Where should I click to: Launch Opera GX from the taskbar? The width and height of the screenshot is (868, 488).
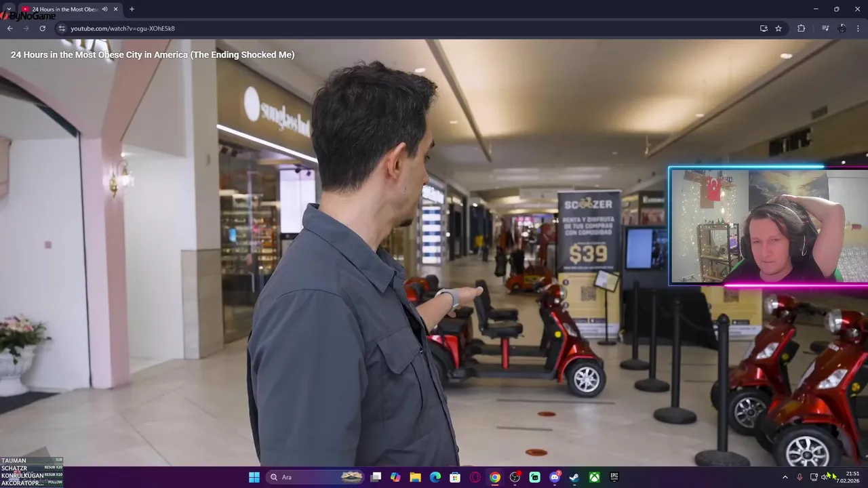click(475, 477)
